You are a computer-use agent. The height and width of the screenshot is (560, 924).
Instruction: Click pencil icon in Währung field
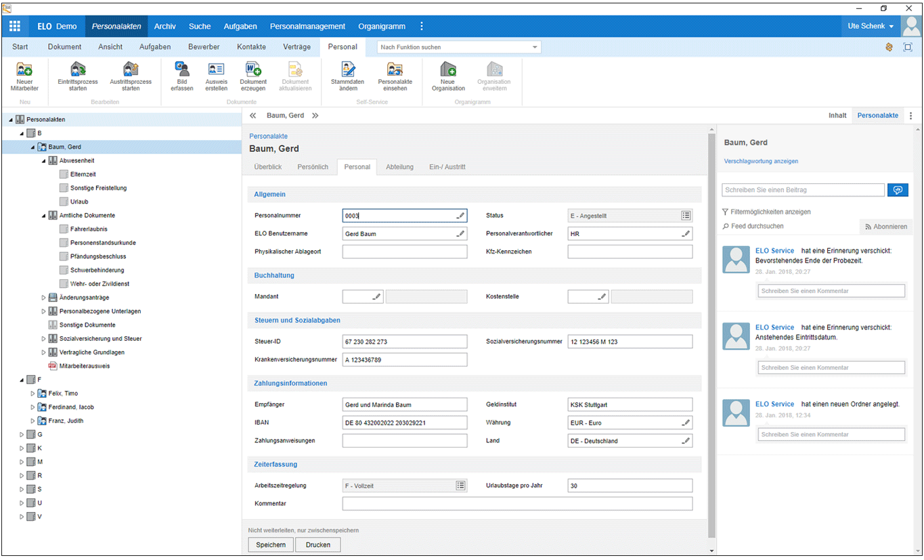[686, 423]
